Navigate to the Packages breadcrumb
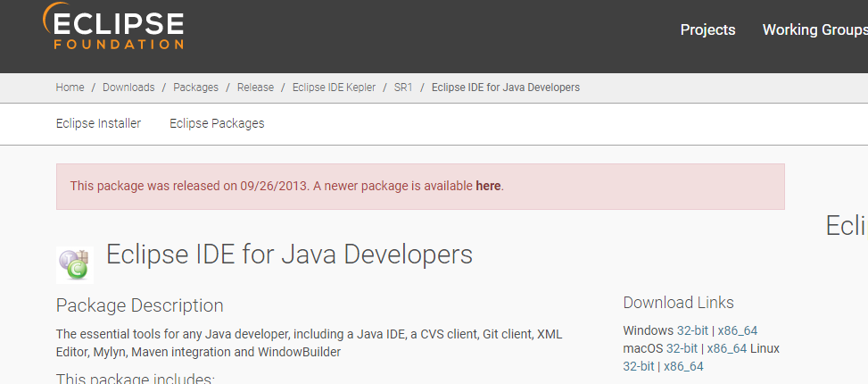This screenshot has width=868, height=384. [x=195, y=88]
